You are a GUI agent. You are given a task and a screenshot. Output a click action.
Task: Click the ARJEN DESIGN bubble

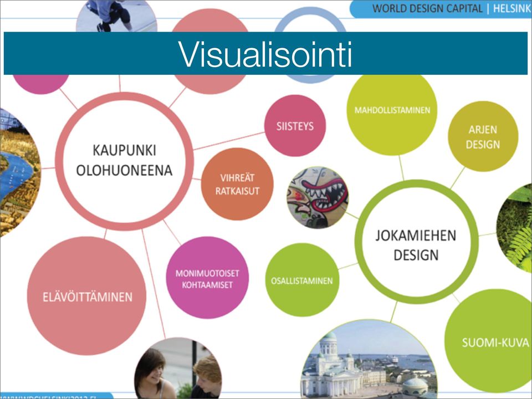483,136
